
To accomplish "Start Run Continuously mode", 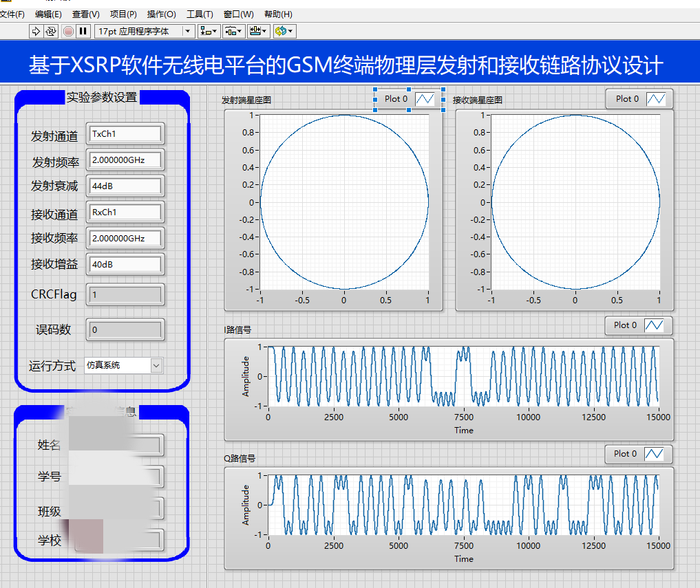I will [51, 31].
